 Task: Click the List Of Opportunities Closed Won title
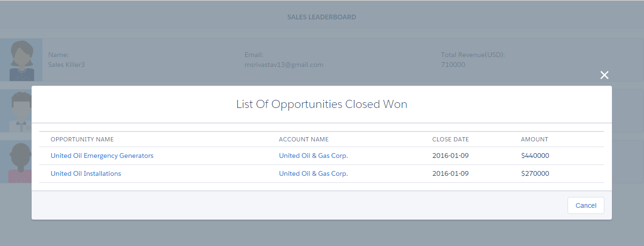click(322, 104)
